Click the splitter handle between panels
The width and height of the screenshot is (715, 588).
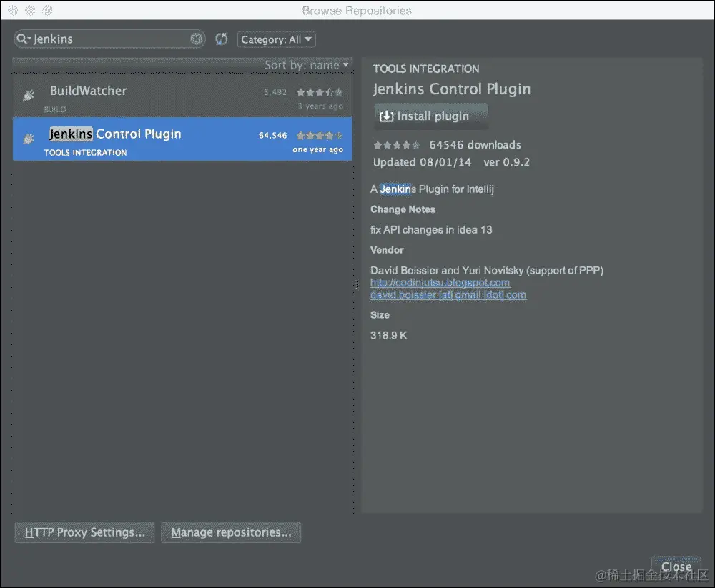pyautogui.click(x=357, y=285)
